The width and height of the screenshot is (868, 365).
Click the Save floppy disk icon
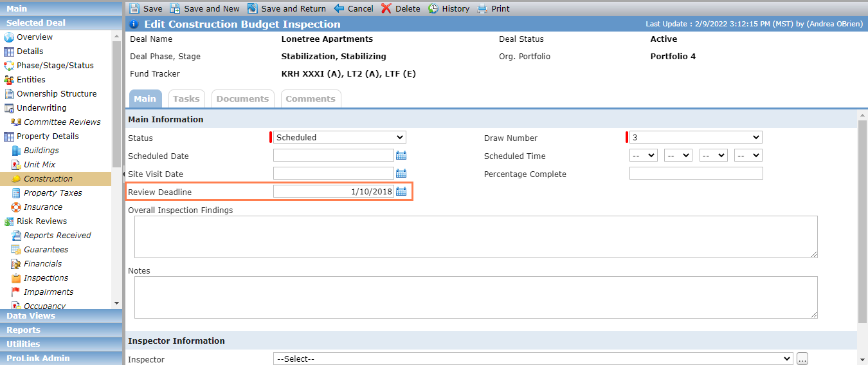pos(134,8)
